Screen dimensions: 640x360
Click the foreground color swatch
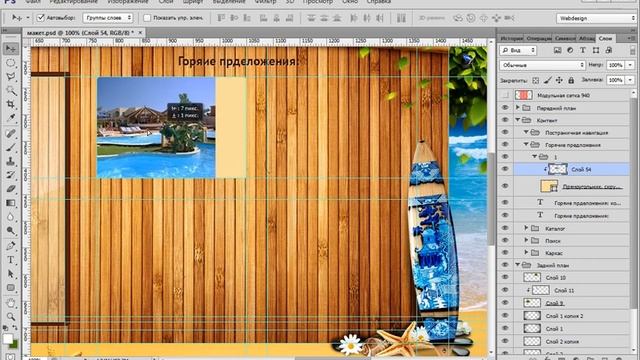pyautogui.click(x=8, y=339)
